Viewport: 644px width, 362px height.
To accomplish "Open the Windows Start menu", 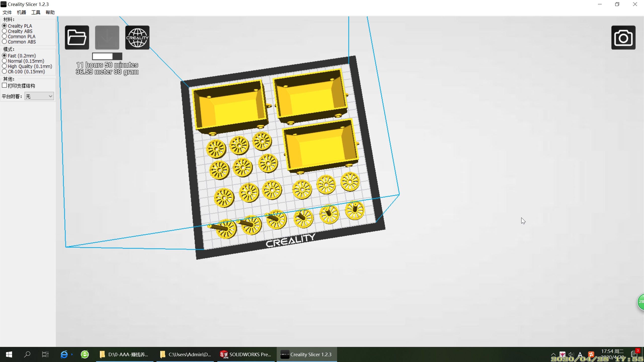I will tap(9, 354).
